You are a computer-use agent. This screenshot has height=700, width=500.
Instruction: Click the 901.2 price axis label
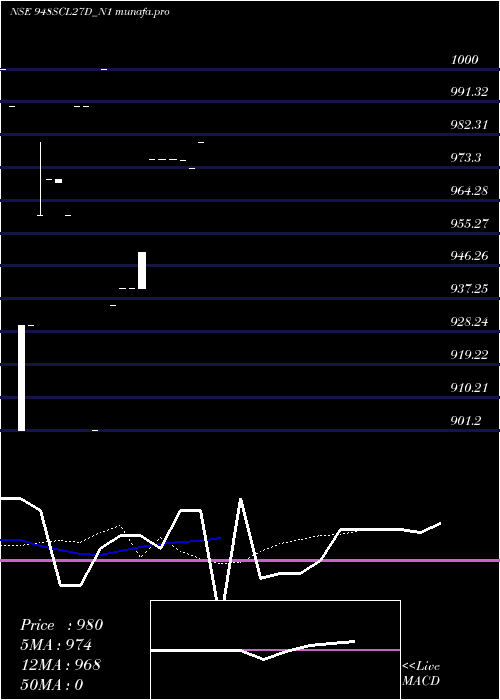(466, 421)
